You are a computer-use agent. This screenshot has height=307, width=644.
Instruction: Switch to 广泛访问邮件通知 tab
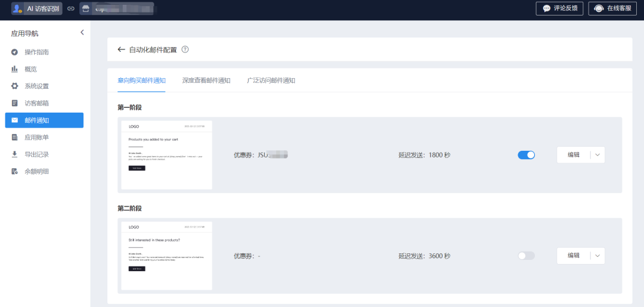click(271, 80)
